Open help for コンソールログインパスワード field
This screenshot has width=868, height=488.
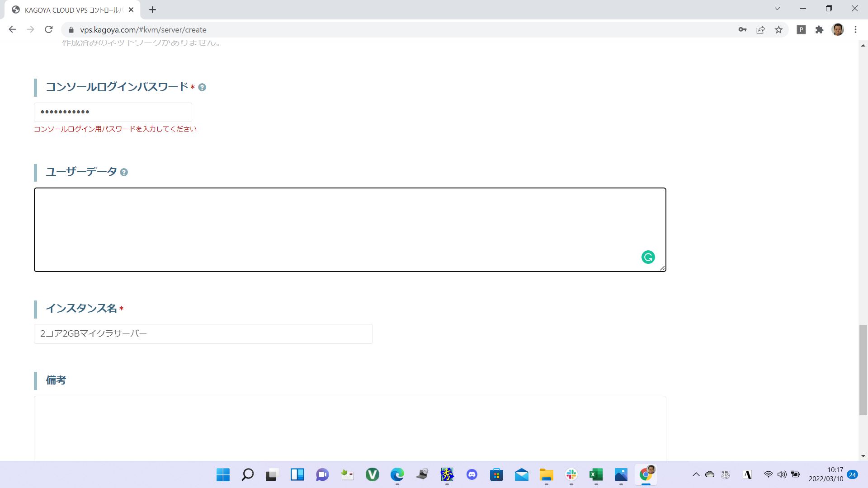(x=202, y=87)
